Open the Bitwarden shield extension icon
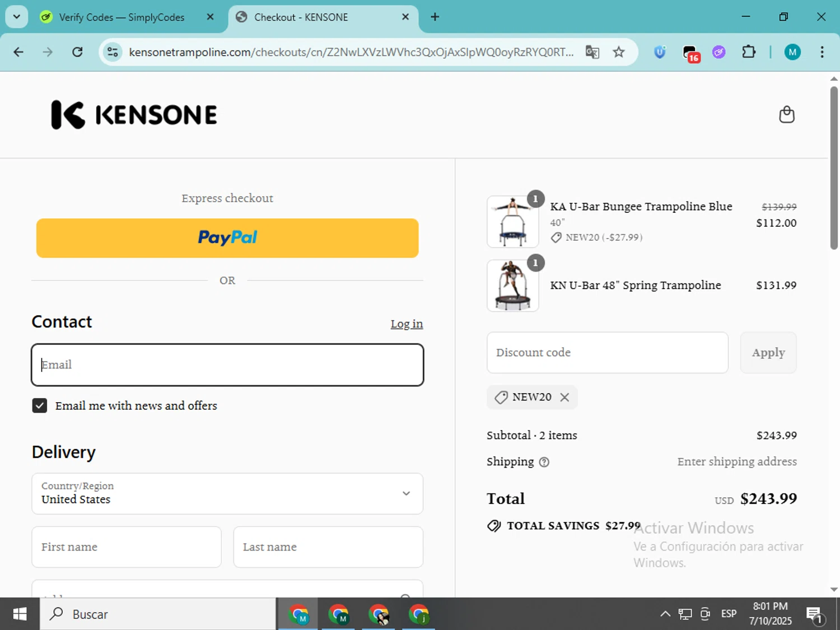Screen dimensions: 840x630 660,52
